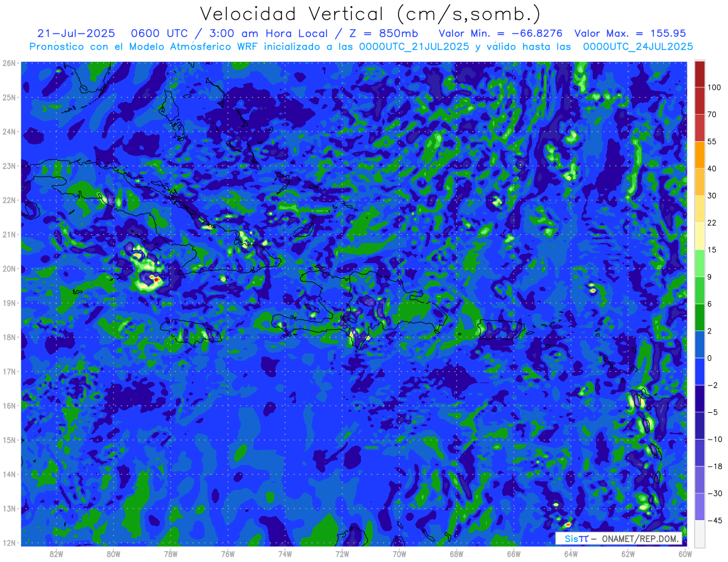Pick the light green swatch between 9 and 15
This screenshot has height=562, width=728.
[x=699, y=263]
